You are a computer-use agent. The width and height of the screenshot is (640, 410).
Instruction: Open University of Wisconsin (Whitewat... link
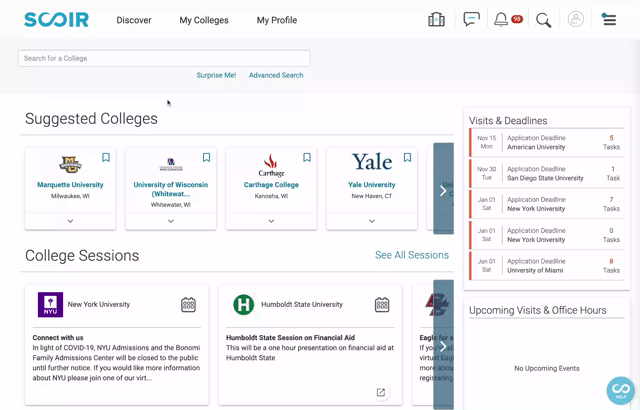click(171, 189)
